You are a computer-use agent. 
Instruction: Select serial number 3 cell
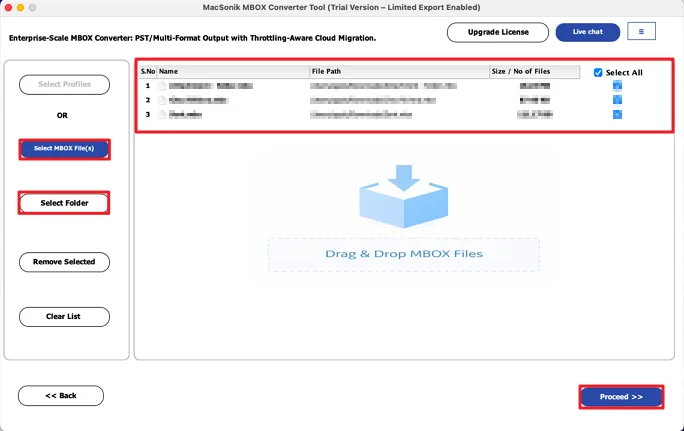148,115
